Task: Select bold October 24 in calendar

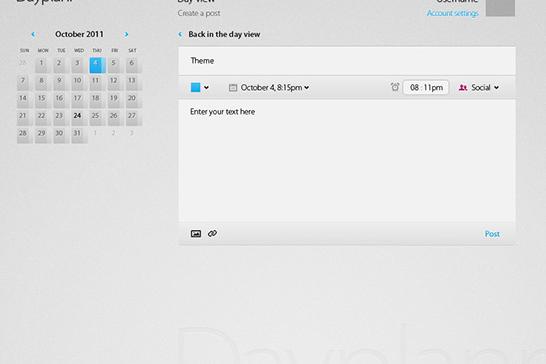Action: (79, 118)
